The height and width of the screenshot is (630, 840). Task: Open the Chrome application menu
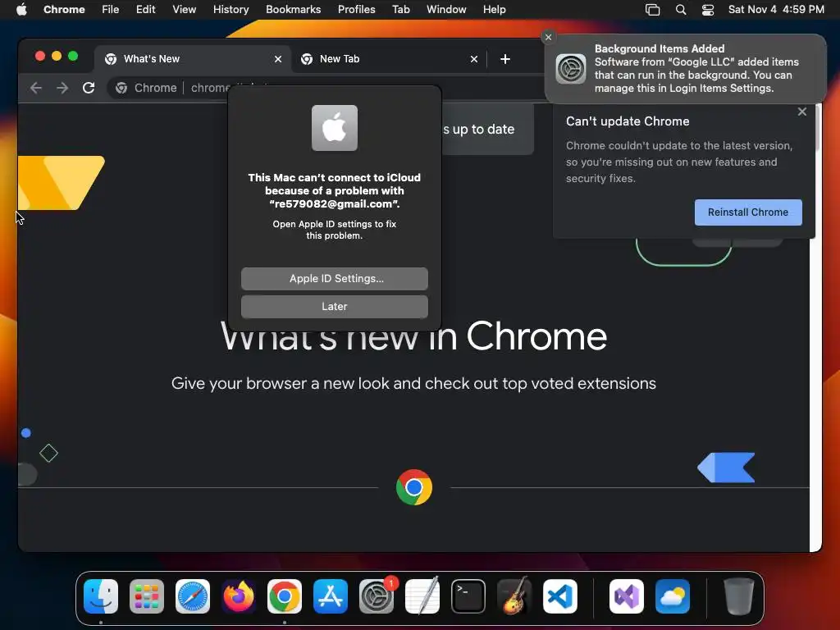[64, 10]
